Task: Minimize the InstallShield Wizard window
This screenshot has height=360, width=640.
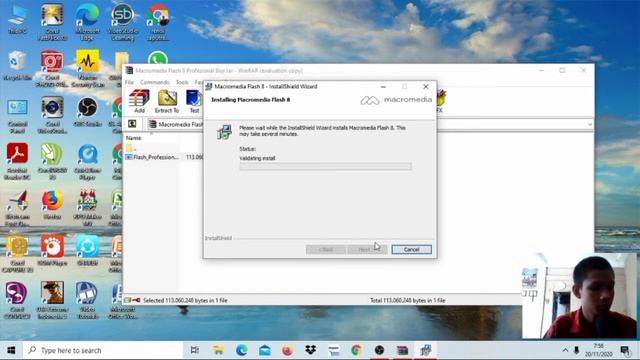Action: tap(383, 87)
